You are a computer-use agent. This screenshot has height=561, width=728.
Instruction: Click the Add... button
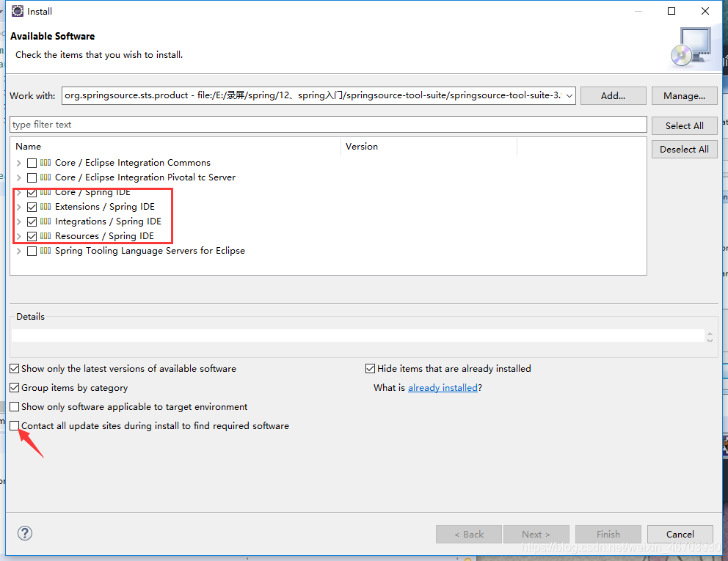(613, 95)
